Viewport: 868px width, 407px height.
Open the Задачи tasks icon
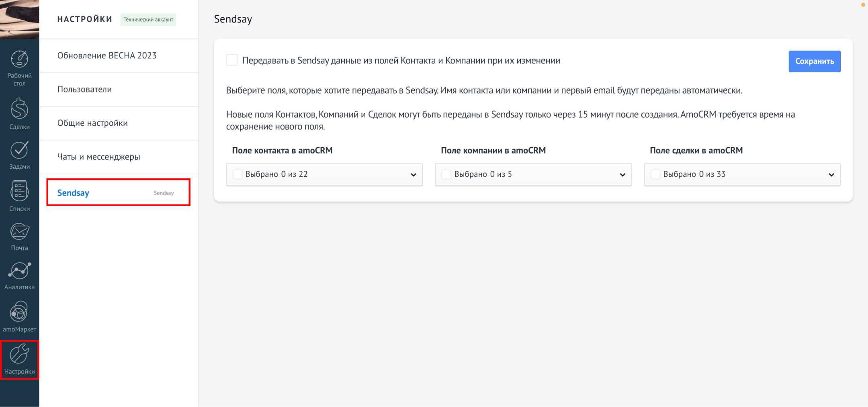[19, 150]
